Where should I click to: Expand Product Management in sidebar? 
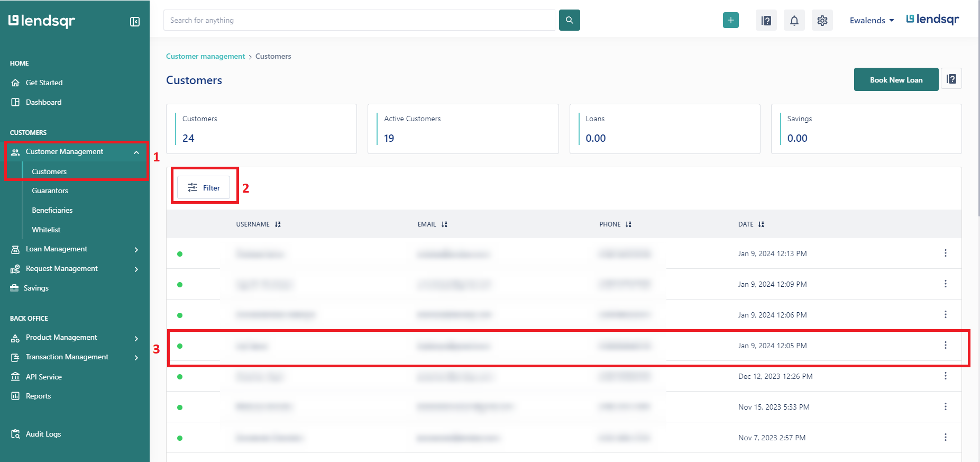[x=75, y=338]
